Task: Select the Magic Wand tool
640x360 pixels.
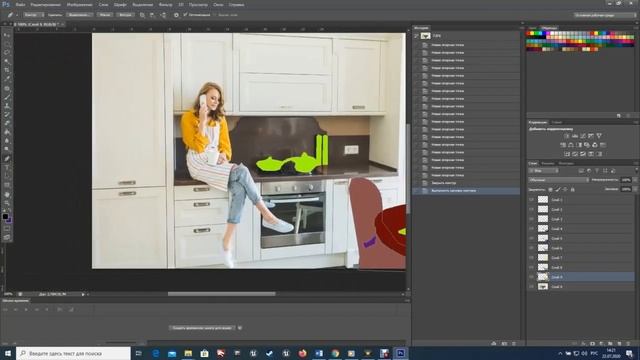Action: click(x=7, y=62)
